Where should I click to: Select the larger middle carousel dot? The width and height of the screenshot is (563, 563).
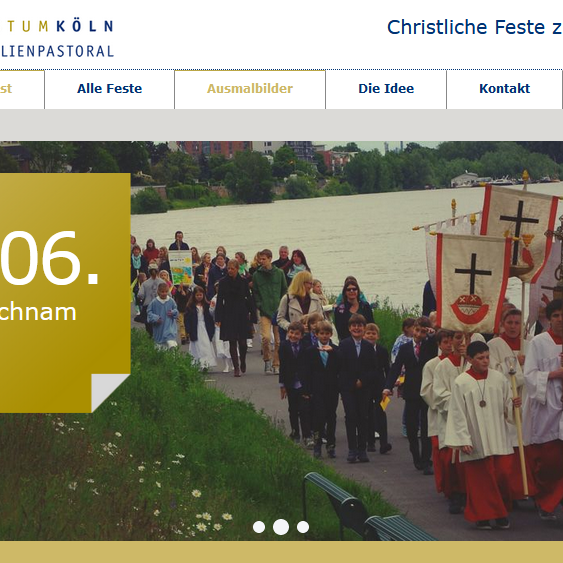[281, 527]
